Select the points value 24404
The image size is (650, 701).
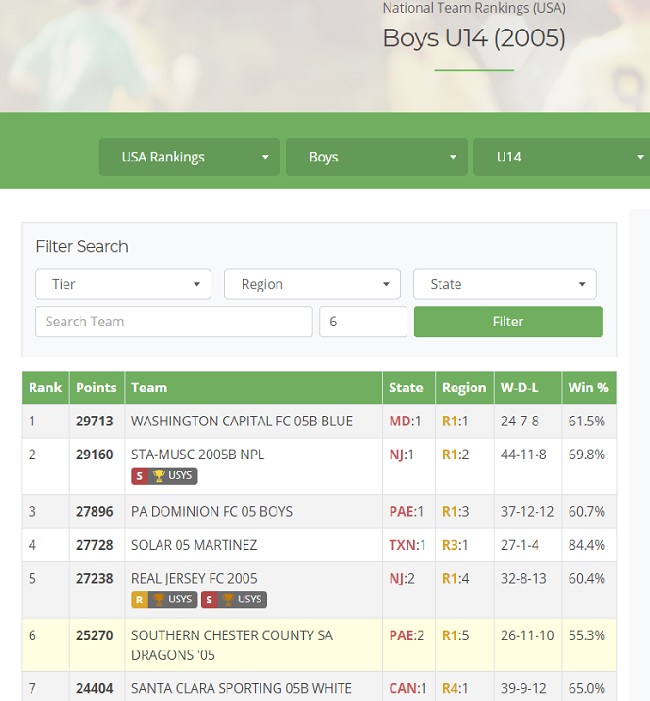(x=94, y=688)
